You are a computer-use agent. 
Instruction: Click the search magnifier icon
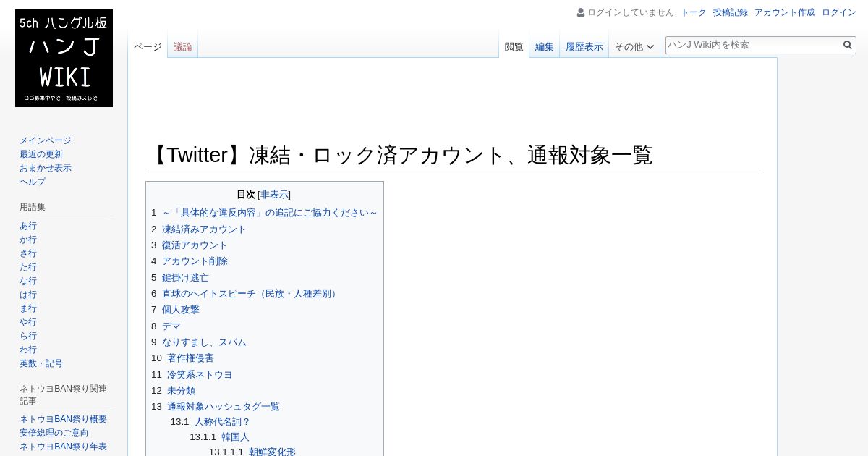(x=848, y=45)
